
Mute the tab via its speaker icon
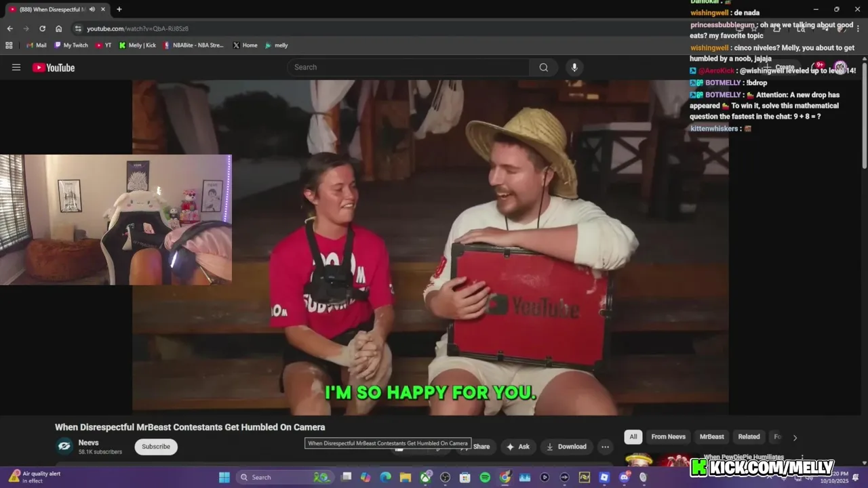(92, 9)
